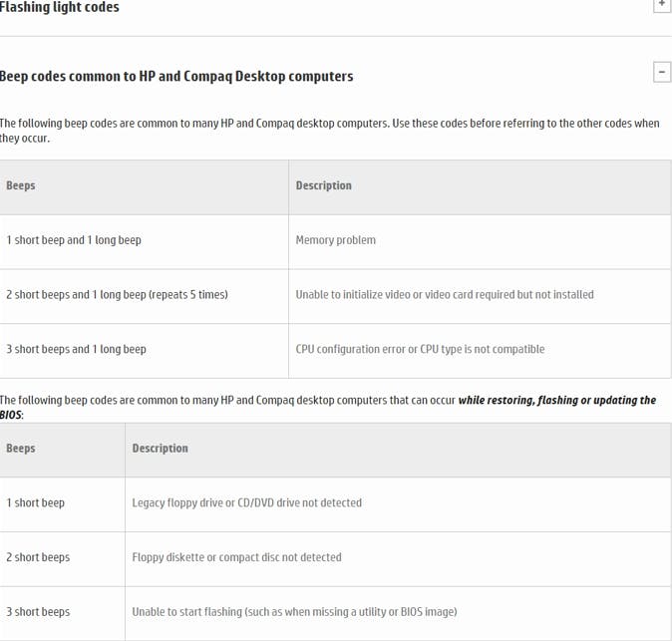Click the 'Beep codes common to HP and Compaq' heading
Image resolution: width=672 pixels, height=641 pixels.
[176, 76]
